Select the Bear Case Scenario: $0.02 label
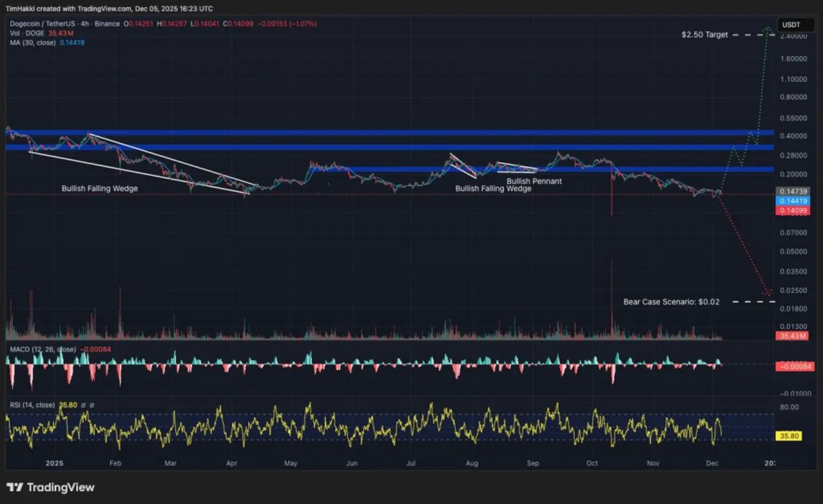823x504 pixels. (x=671, y=302)
